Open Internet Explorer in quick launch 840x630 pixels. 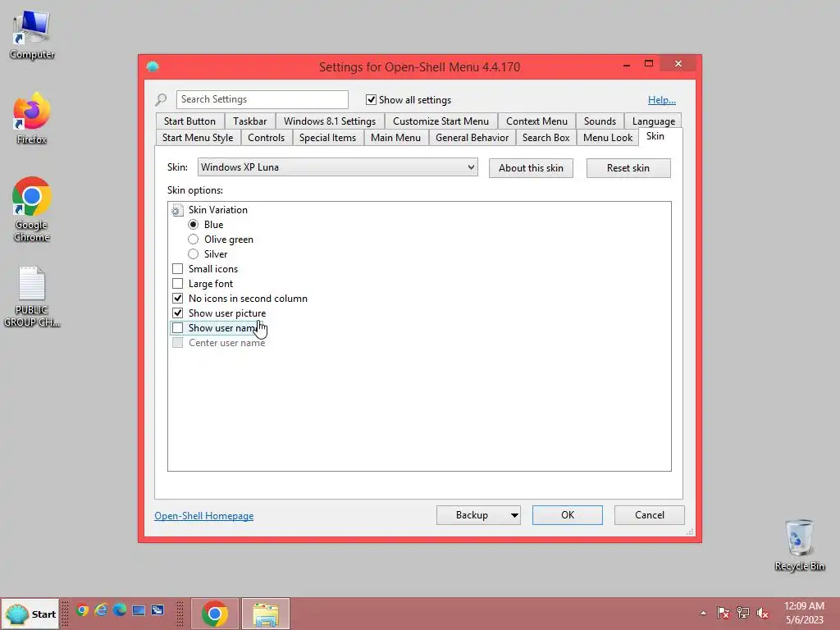coord(101,610)
